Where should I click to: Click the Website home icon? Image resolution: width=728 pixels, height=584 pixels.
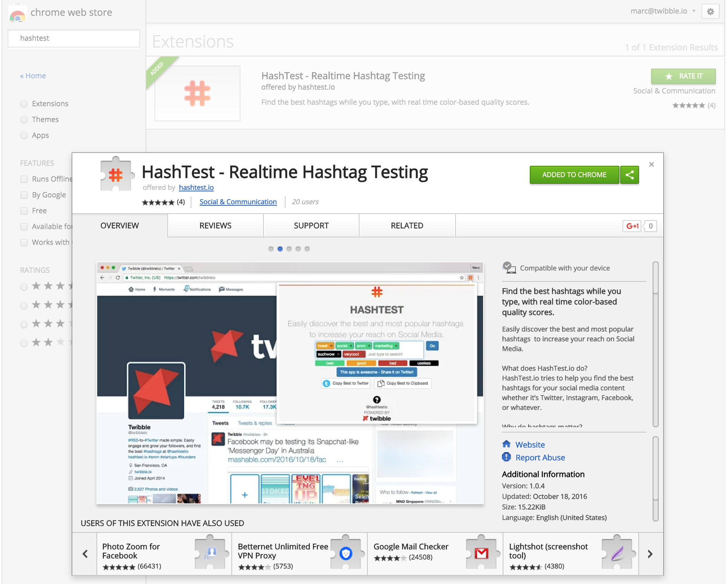[x=506, y=444]
